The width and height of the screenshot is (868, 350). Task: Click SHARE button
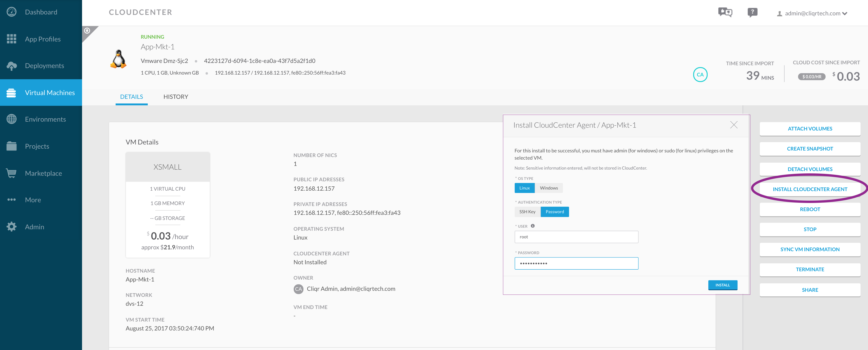coord(810,290)
